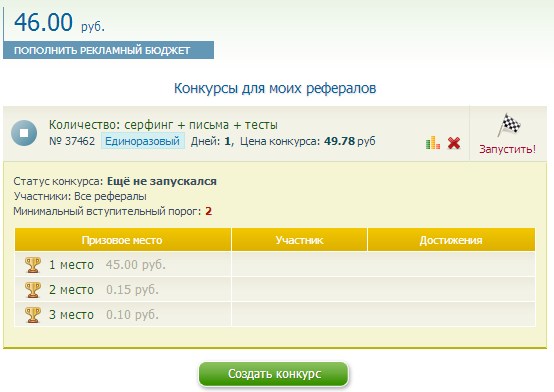
Task: Click the 0.10 руб. prize amount
Action: [x=132, y=315]
